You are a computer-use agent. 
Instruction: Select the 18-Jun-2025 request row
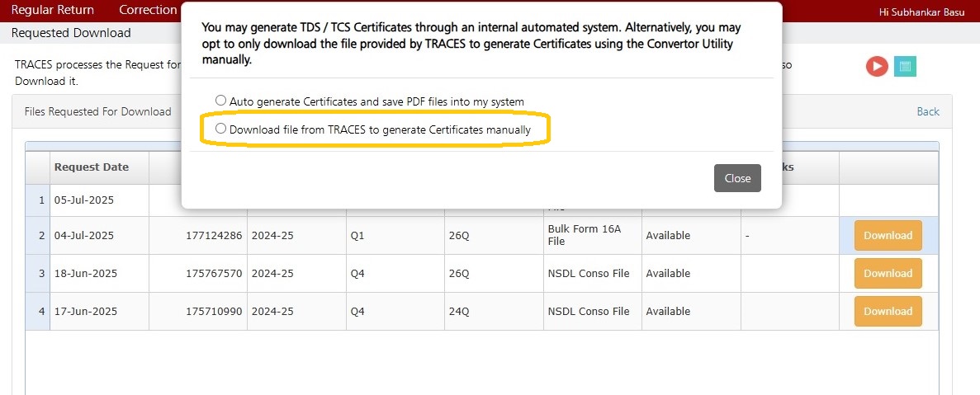click(482, 273)
